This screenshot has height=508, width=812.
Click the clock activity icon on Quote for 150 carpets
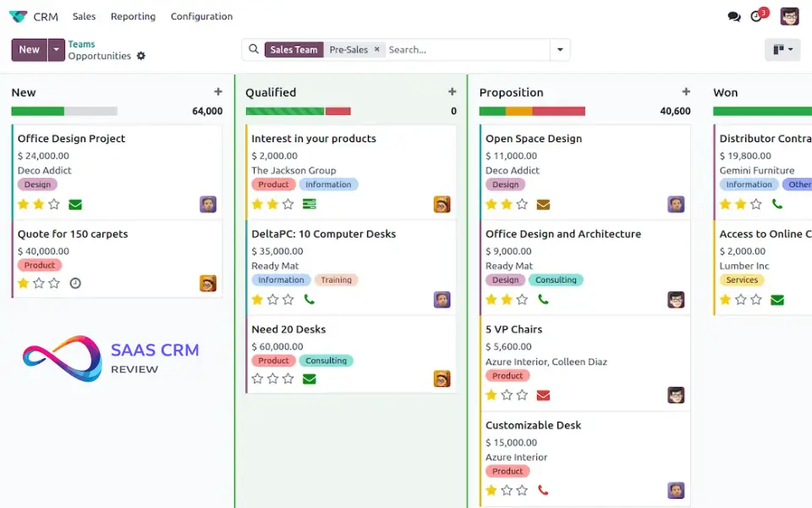pos(75,283)
